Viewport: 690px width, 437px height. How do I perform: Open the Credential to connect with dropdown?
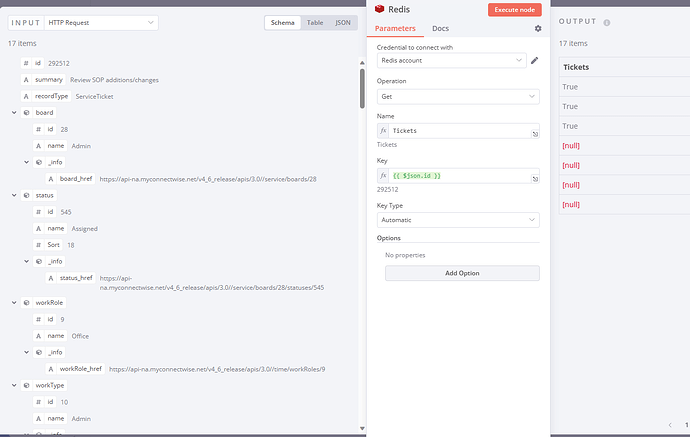(451, 60)
